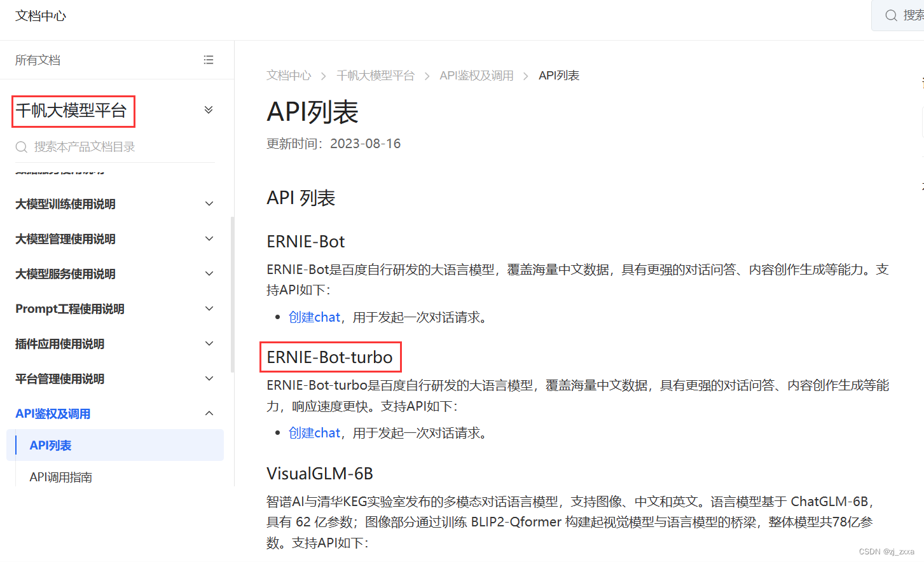Click the ERNIE-Bot-turbo section heading
924x562 pixels.
pyautogui.click(x=329, y=357)
